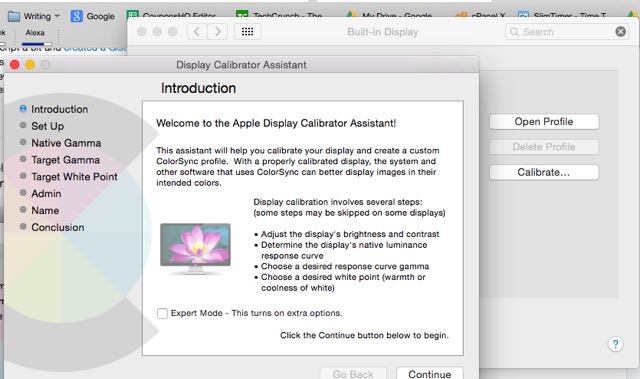
Task: Show all preferences grid icon
Action: click(x=247, y=31)
